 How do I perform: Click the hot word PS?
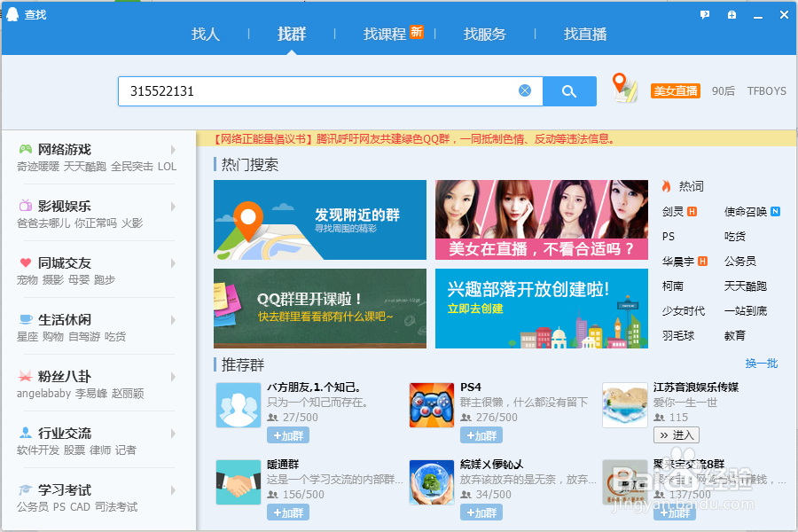tap(669, 237)
